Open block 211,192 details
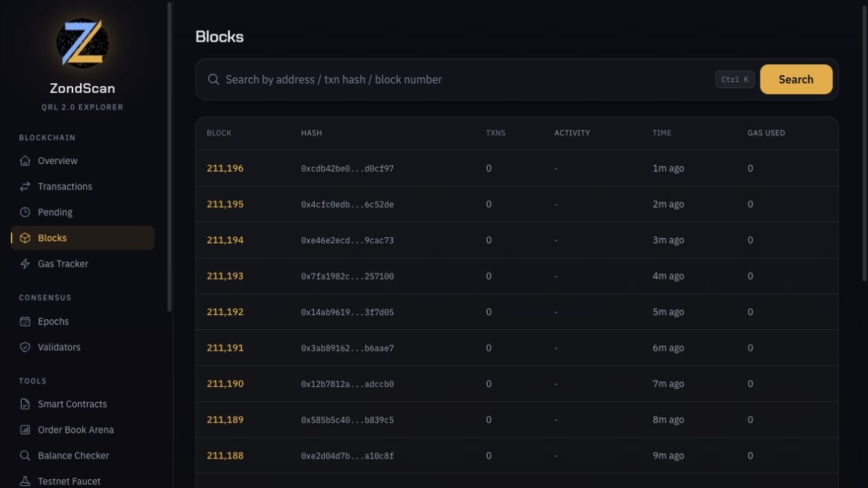The height and width of the screenshot is (488, 868). (225, 312)
